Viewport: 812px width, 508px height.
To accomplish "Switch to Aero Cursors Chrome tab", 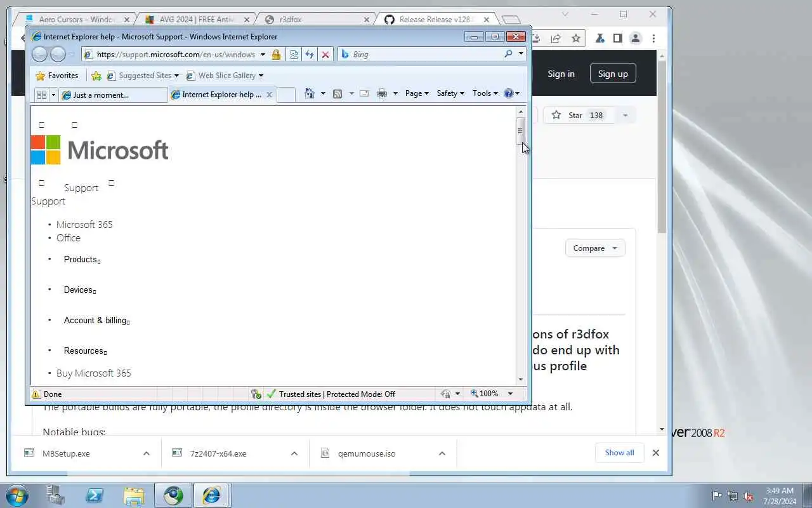I will click(x=77, y=20).
